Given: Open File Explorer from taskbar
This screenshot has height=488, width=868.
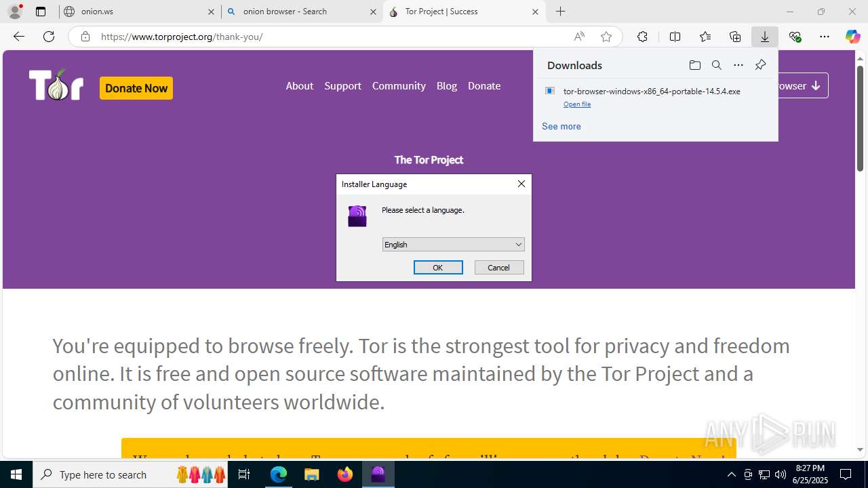Looking at the screenshot, I should [x=312, y=474].
